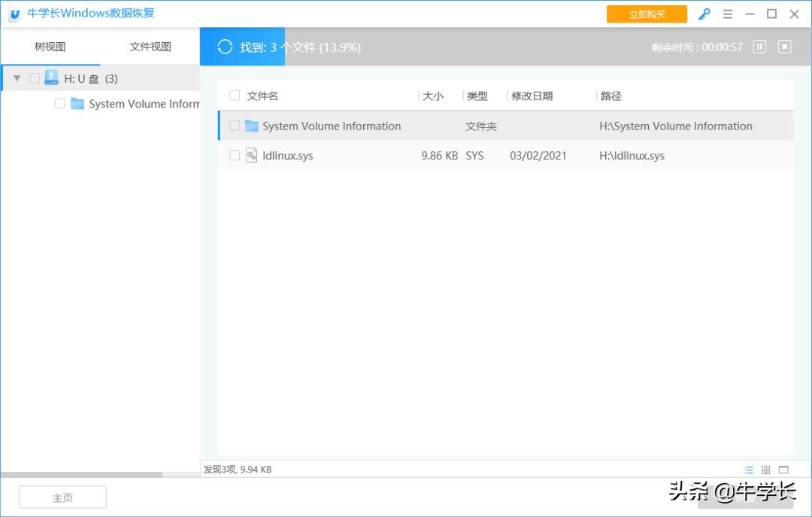
Task: Click the key registration icon
Action: [704, 14]
